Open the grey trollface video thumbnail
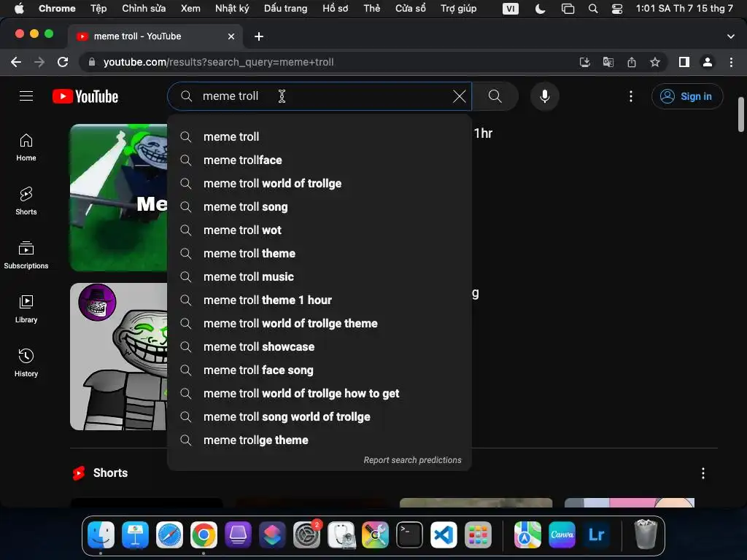The image size is (747, 560). (x=119, y=357)
